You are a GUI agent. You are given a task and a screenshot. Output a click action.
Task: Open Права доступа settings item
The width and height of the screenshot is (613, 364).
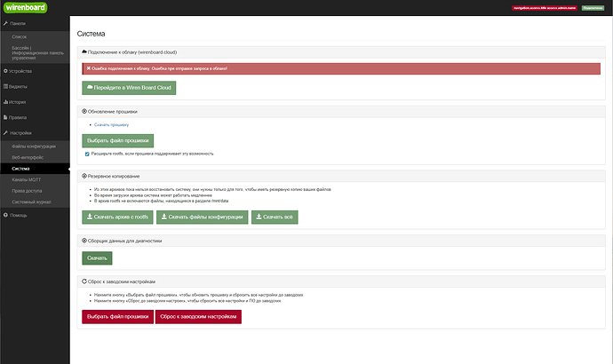(35, 191)
